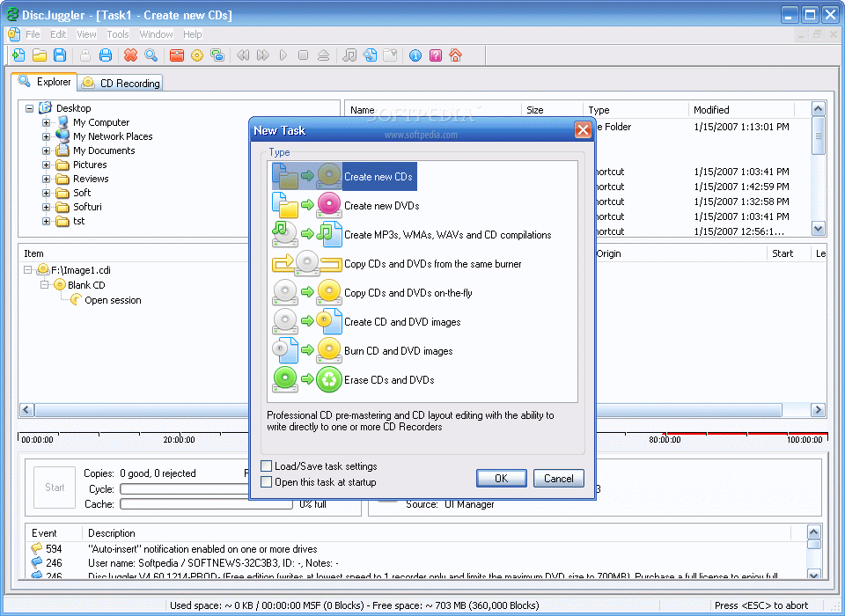Click OK in New Task dialog
This screenshot has height=616, width=845.
pos(501,478)
